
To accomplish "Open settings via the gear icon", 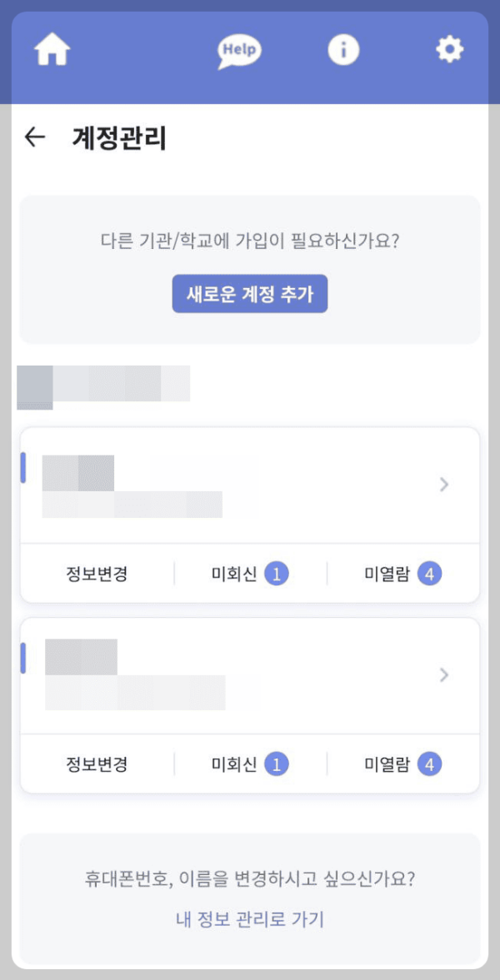I will (x=449, y=48).
